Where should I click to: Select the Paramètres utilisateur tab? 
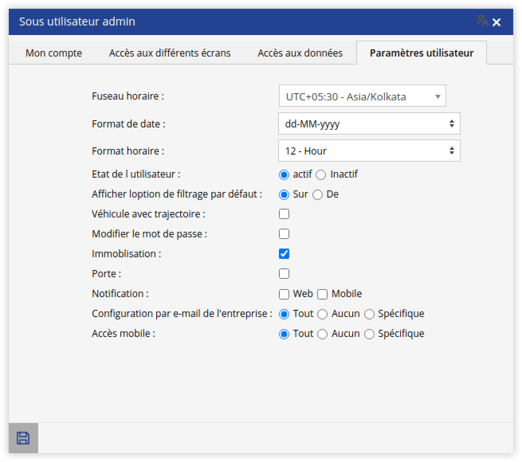[x=422, y=53]
